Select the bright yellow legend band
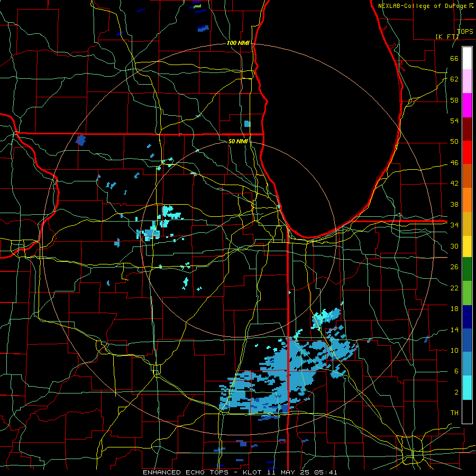Screen dimensions: 476x476 467,246
